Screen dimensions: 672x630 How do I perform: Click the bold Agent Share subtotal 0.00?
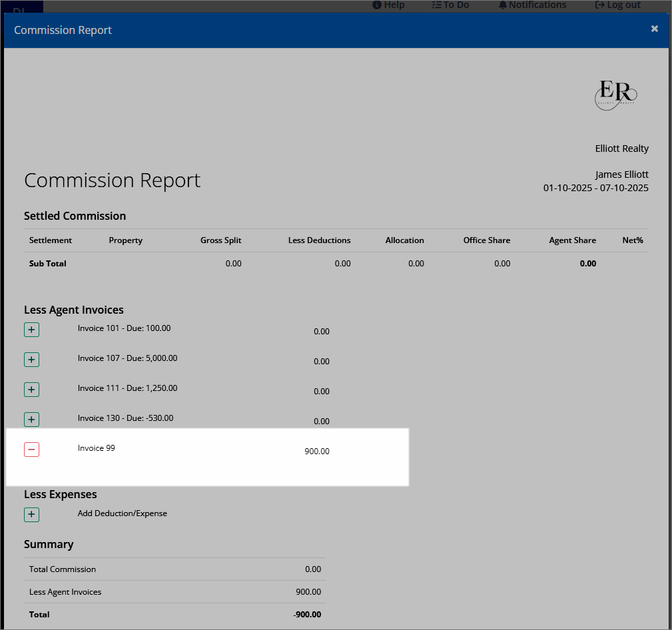click(588, 264)
